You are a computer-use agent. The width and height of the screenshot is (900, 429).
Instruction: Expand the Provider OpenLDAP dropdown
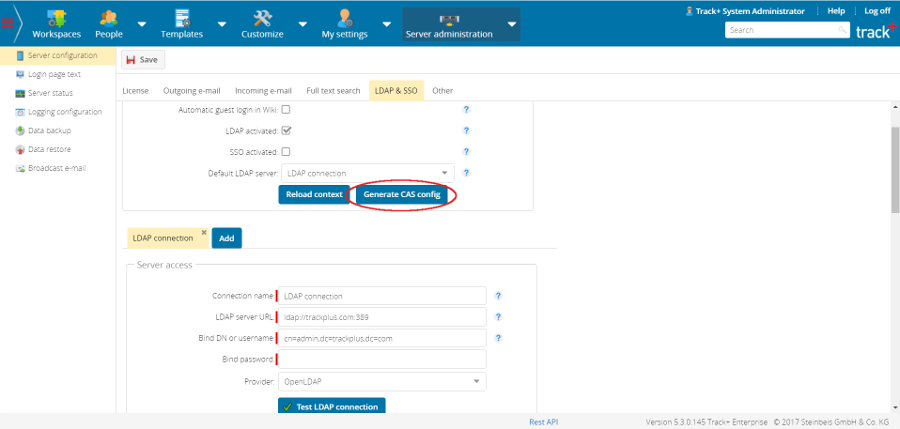(476, 381)
